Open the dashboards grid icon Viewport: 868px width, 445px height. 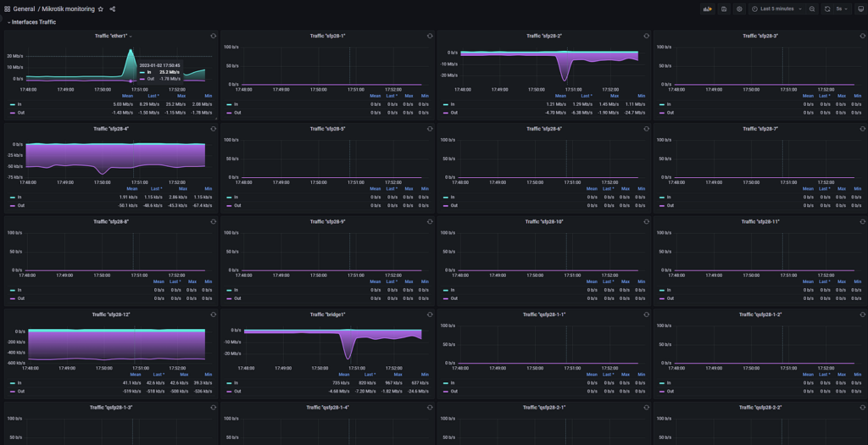click(x=7, y=8)
